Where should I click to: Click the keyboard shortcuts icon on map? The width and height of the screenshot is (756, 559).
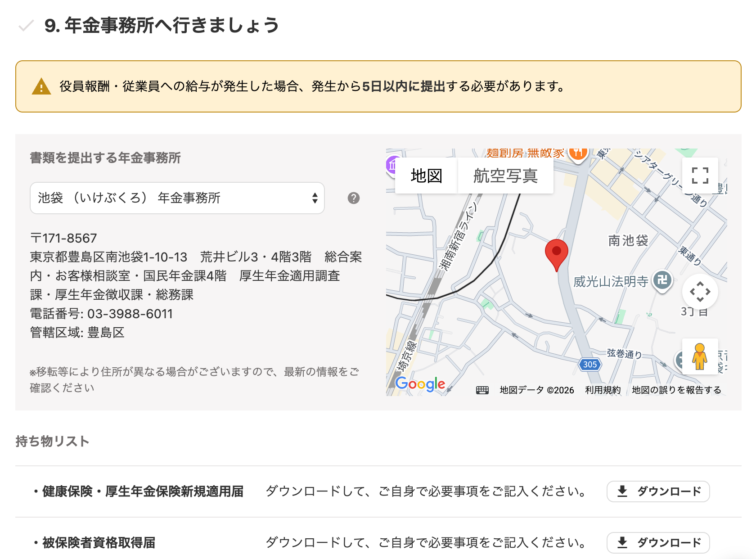click(482, 390)
